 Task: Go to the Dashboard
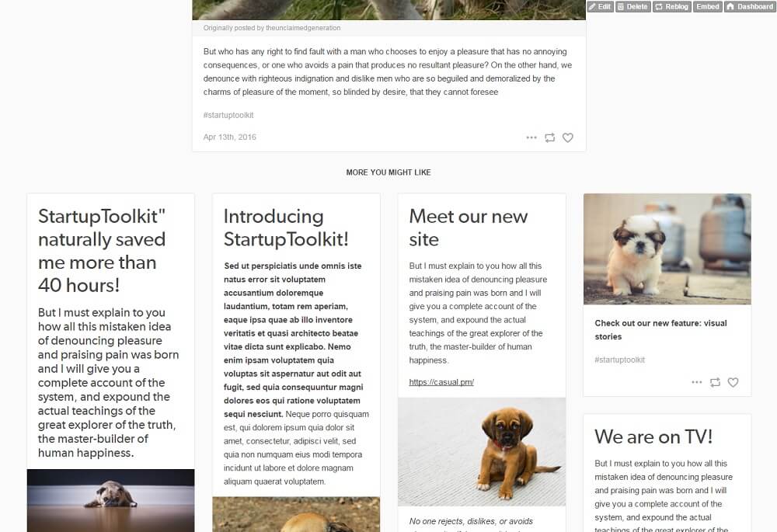(750, 6)
